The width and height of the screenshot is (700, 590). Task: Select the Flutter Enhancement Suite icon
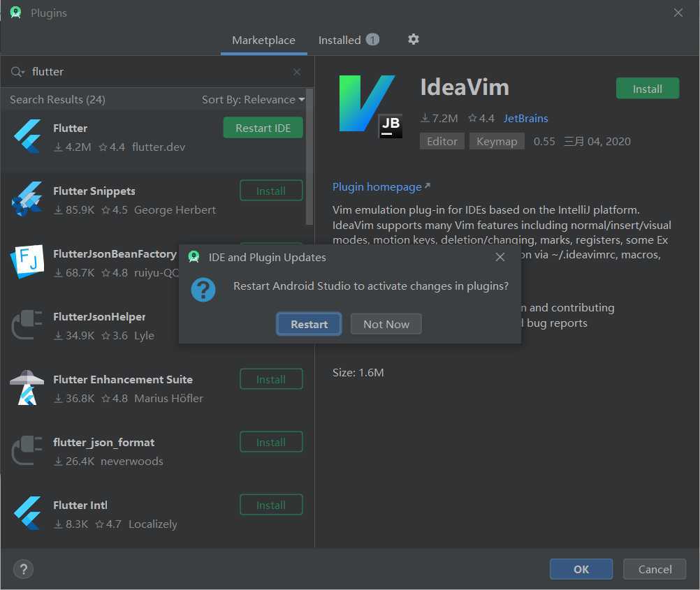pos(27,388)
